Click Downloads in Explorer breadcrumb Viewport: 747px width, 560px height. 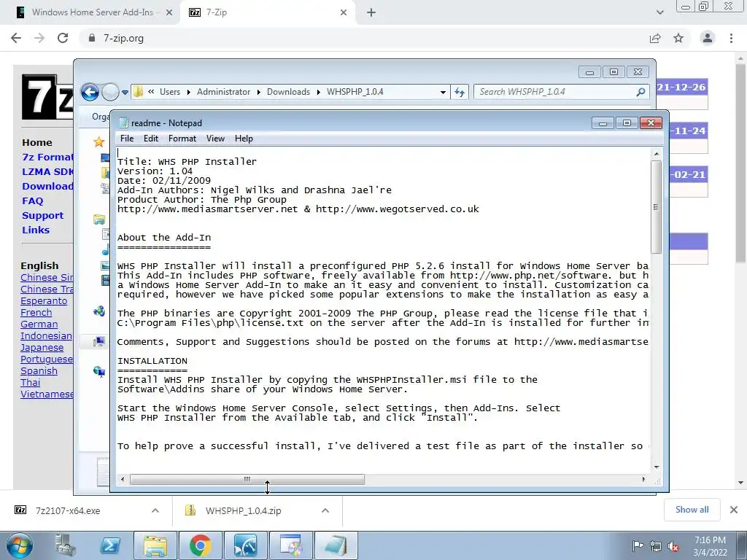tap(288, 92)
